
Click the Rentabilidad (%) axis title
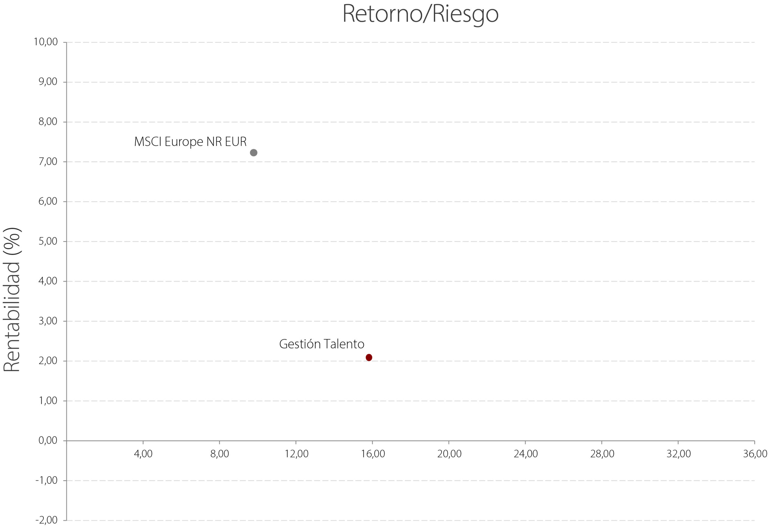(12, 299)
